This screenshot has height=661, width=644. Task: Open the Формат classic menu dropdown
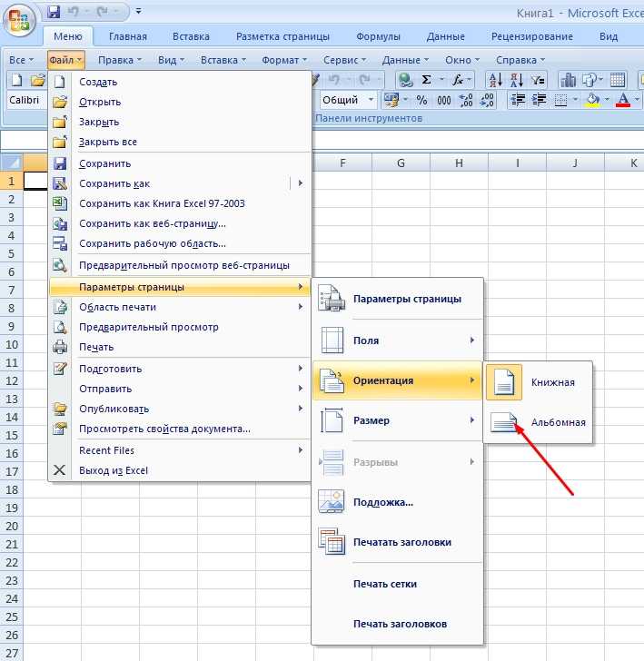point(284,60)
